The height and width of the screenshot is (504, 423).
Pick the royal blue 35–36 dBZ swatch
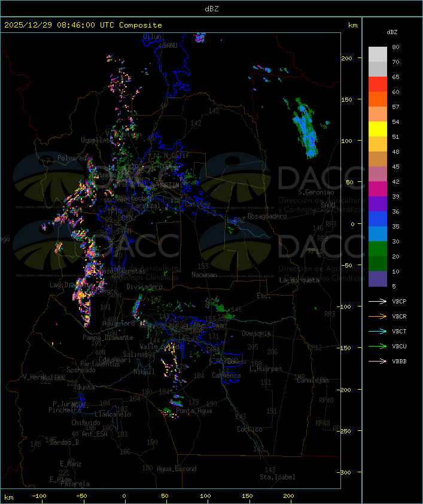(378, 218)
